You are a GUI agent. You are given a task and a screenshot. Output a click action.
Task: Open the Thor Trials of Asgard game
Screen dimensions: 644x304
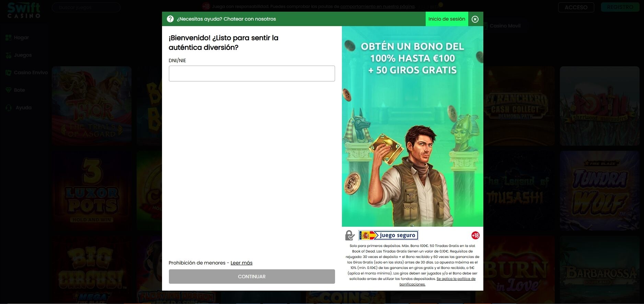[x=92, y=106]
